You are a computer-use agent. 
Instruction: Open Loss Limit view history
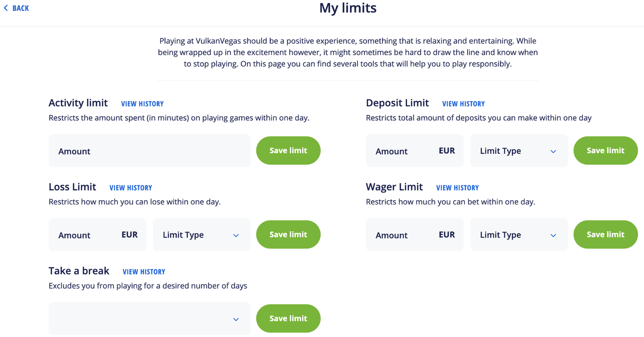coord(131,188)
